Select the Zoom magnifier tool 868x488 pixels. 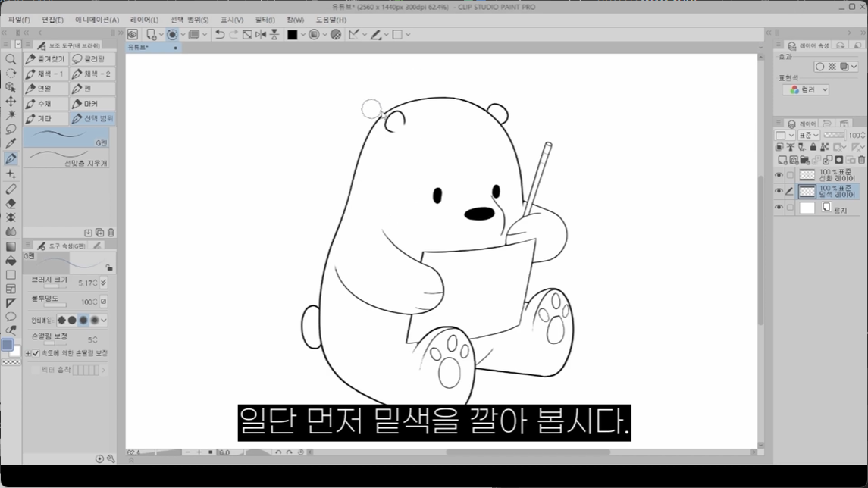[x=11, y=59]
